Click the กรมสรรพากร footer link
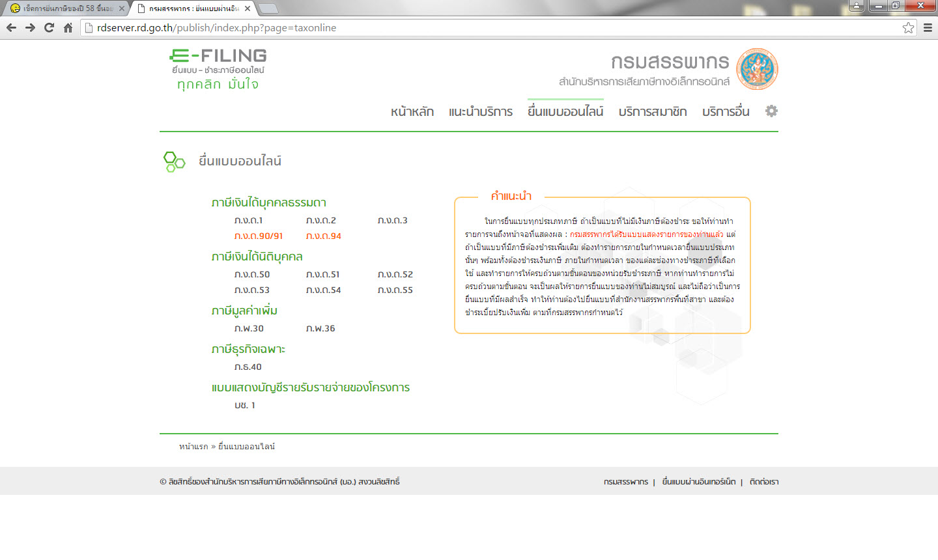Screen dimensions: 938x560 (626, 482)
